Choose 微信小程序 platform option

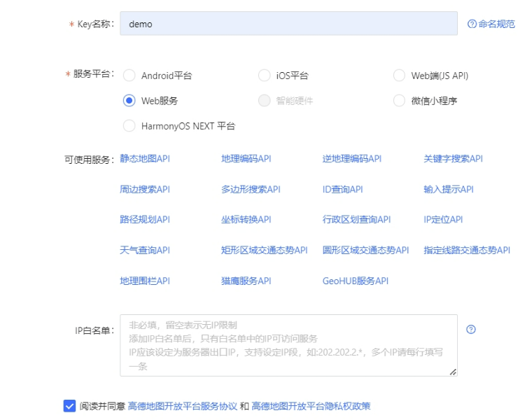[x=399, y=101]
